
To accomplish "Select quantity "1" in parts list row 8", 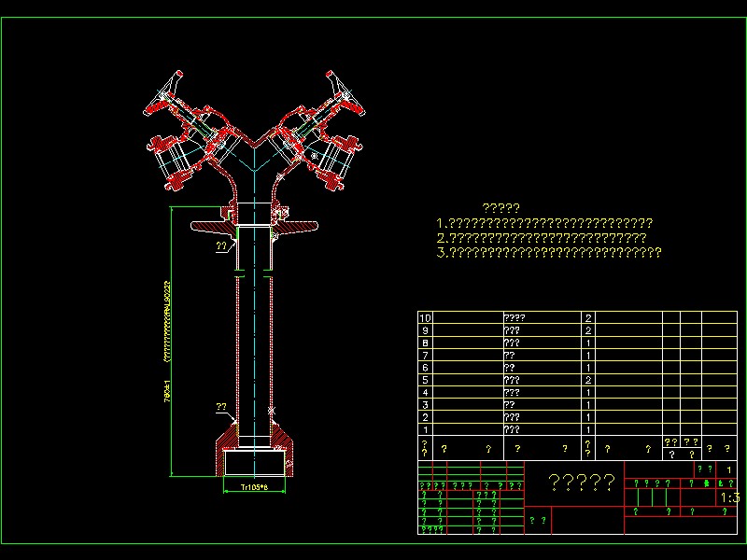I will tap(588, 343).
